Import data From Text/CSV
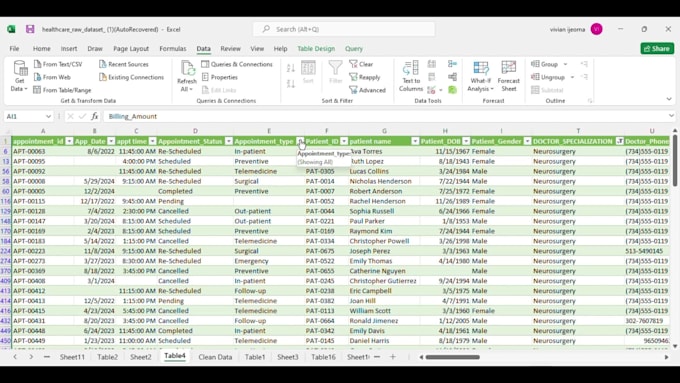 [x=58, y=64]
